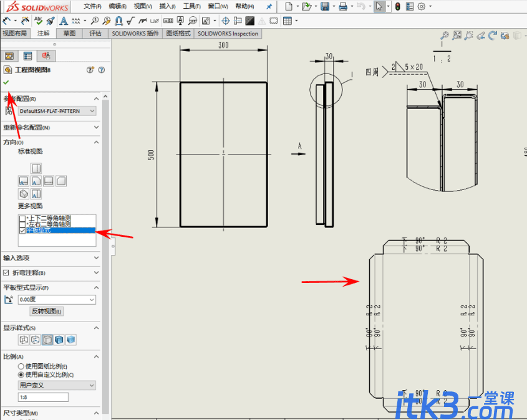
Task: Click the Datum Feature icon
Action: coord(180,21)
